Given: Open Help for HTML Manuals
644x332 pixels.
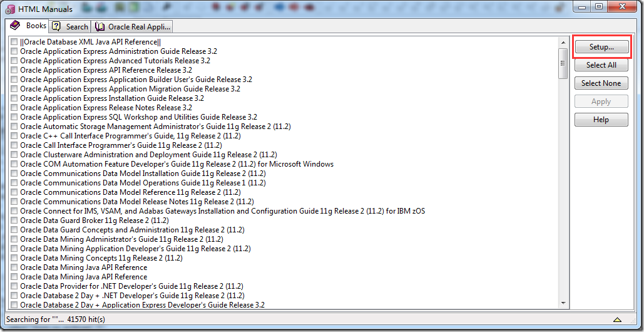Looking at the screenshot, I should (601, 120).
